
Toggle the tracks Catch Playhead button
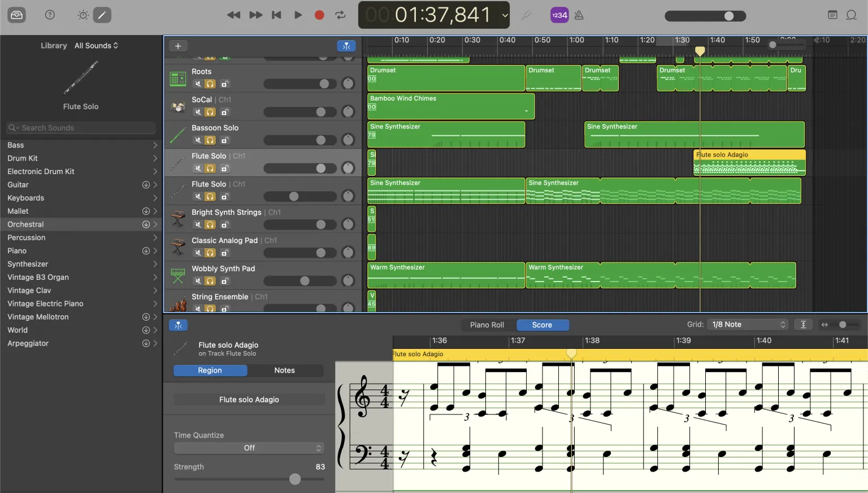pos(346,46)
